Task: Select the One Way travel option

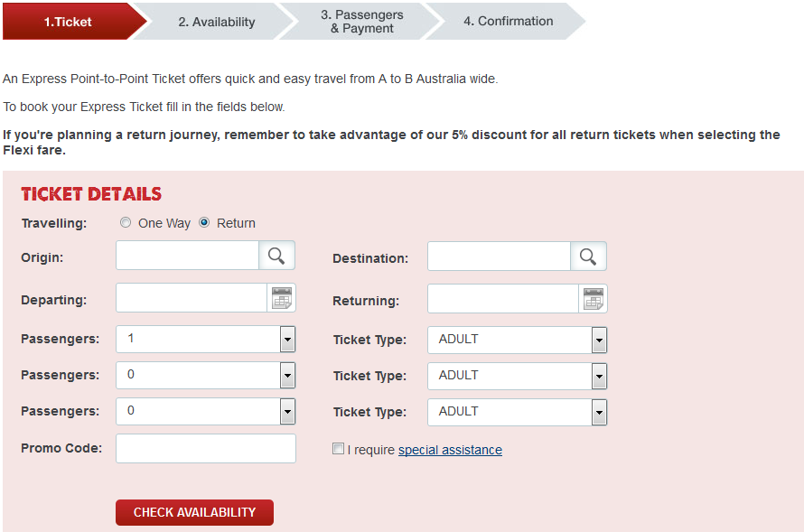Action: pos(126,221)
